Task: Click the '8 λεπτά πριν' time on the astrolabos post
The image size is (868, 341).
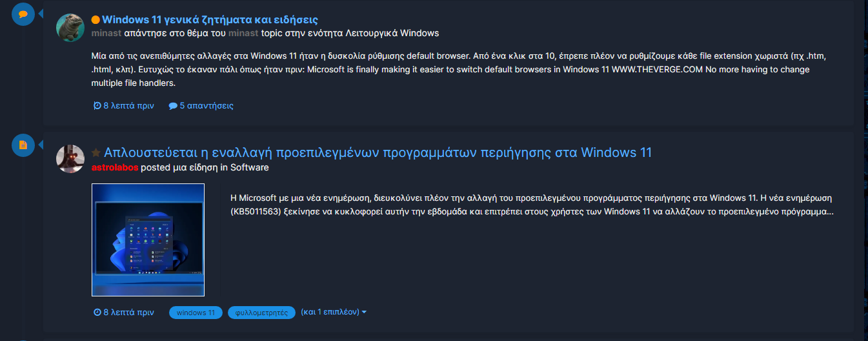Action: (124, 313)
